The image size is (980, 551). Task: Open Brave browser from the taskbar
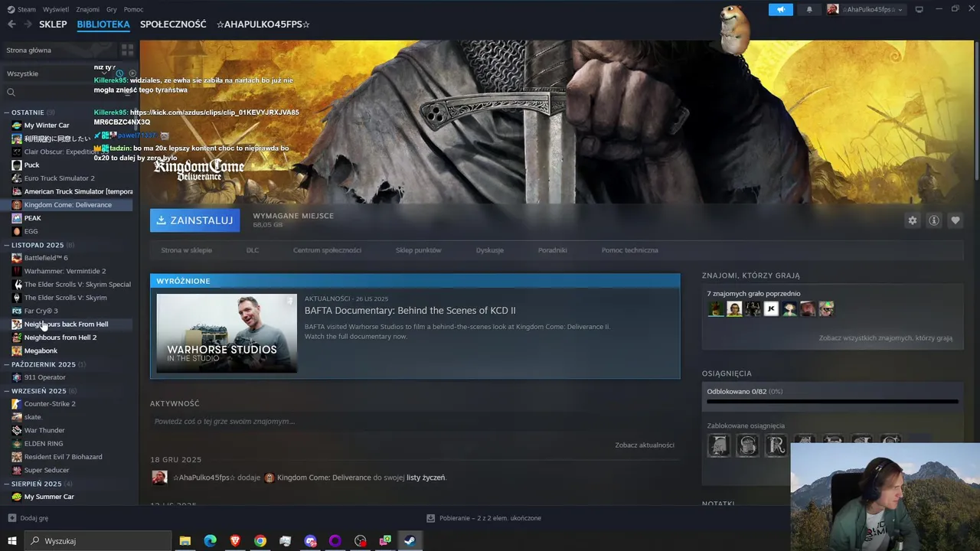235,541
